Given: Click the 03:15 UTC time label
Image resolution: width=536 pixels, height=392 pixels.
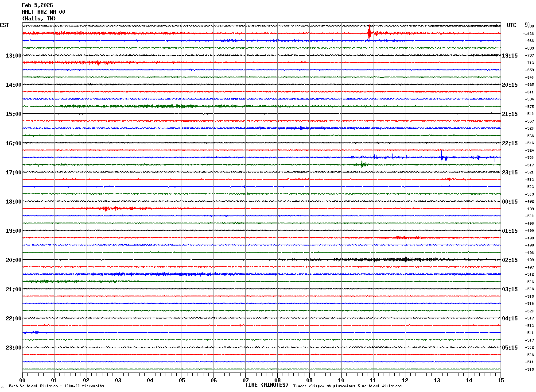Looking at the screenshot, I should (510, 289).
